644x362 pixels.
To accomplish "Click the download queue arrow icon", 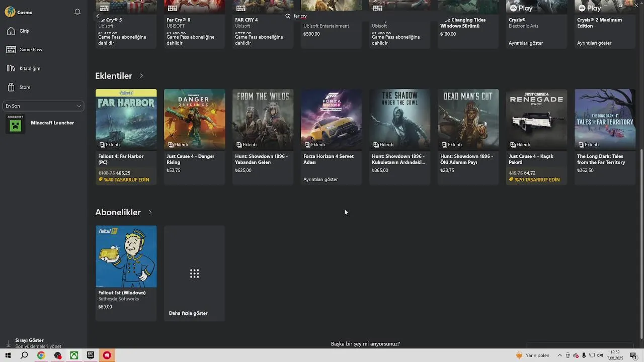I will click(8, 343).
